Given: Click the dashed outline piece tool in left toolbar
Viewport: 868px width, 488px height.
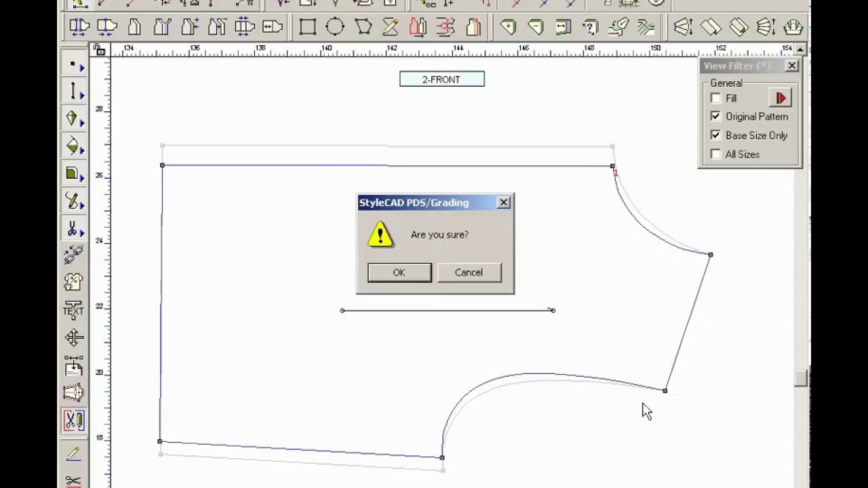Looking at the screenshot, I should (73, 392).
